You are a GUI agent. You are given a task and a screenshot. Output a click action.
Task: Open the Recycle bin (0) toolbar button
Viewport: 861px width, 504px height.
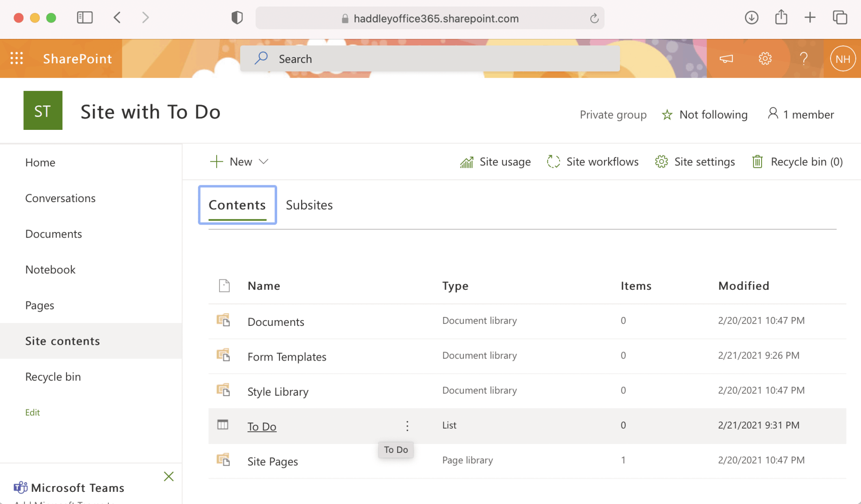pyautogui.click(x=797, y=162)
